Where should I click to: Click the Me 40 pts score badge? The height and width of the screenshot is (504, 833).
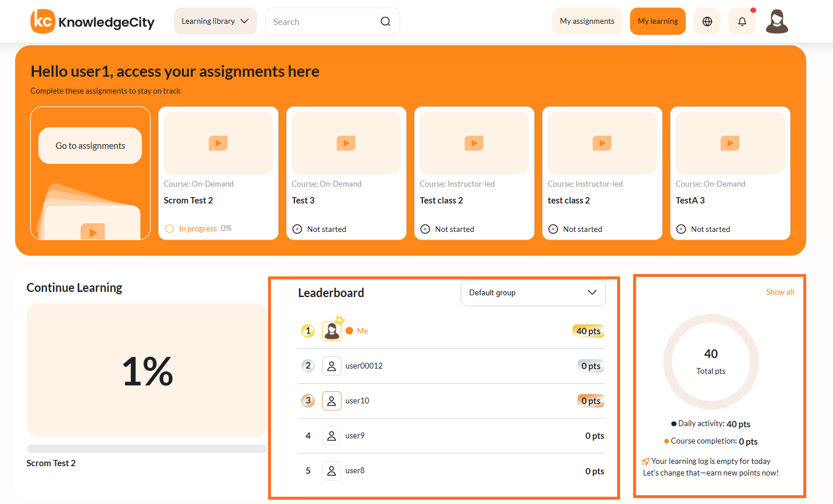[x=588, y=331]
